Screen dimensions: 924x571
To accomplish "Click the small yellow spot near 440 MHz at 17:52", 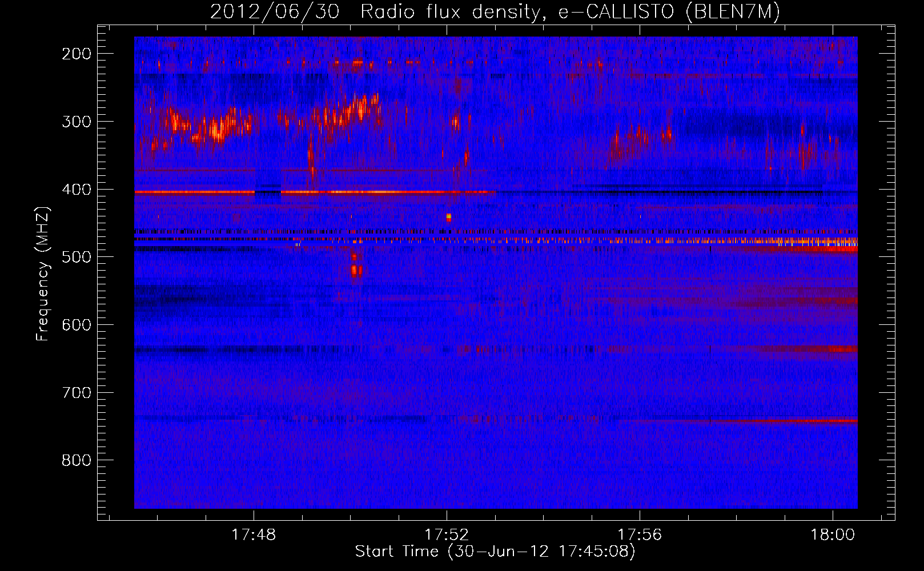I will pyautogui.click(x=448, y=217).
